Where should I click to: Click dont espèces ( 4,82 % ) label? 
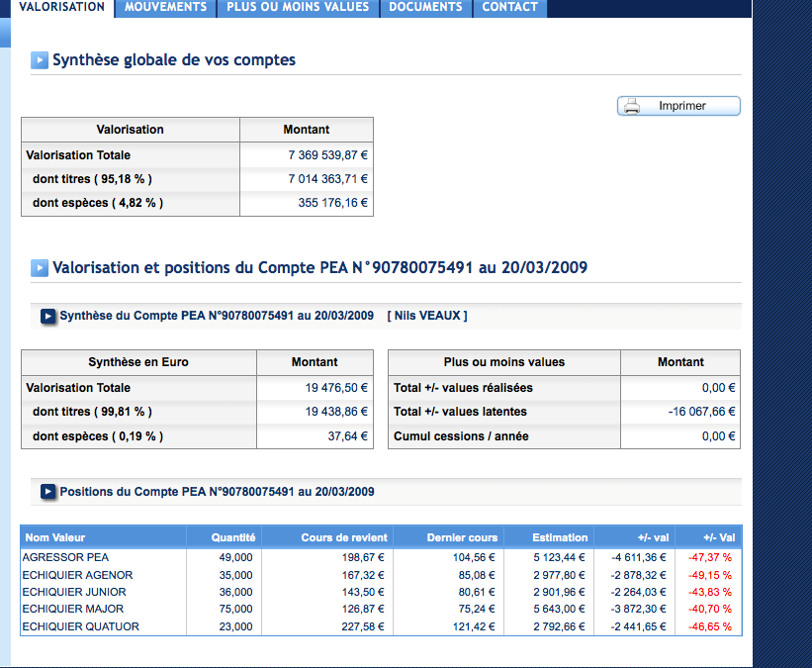[98, 203]
